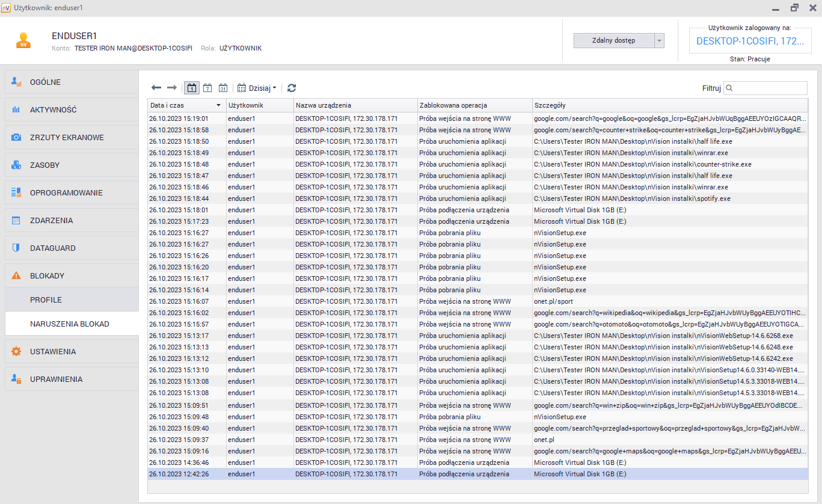Select the row dated 26.10.2023 15:09:37
Screen dimensions: 822x504
477,440
